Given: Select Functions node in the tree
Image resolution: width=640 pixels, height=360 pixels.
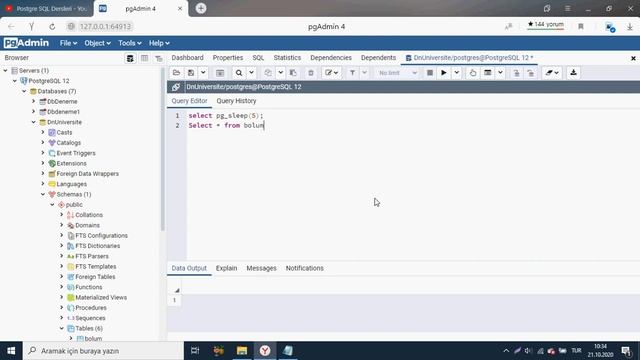Looking at the screenshot, I should (89, 287).
